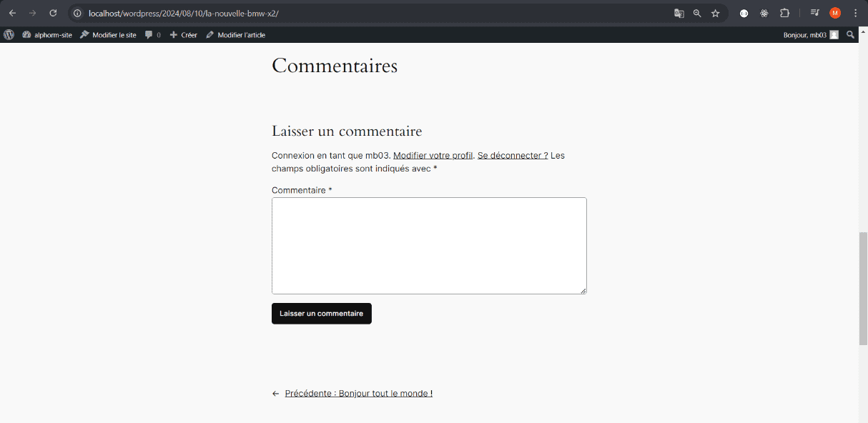Open the Chrome three-dot menu
The width and height of the screenshot is (868, 423).
tap(855, 13)
